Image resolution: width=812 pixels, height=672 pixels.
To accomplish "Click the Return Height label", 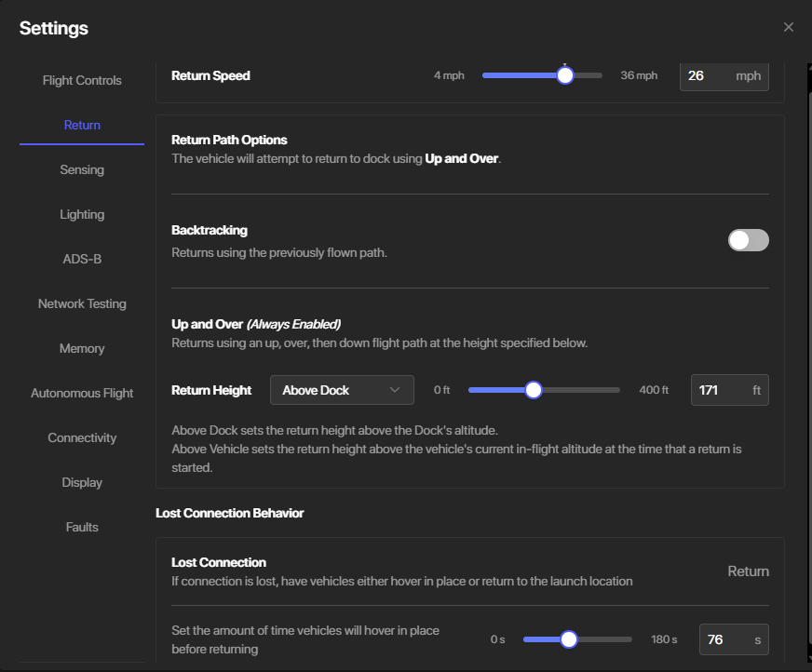I will [x=211, y=390].
